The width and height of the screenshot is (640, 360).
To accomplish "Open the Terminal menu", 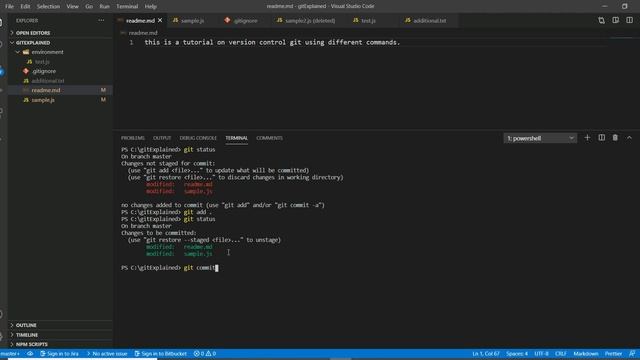I will [127, 7].
